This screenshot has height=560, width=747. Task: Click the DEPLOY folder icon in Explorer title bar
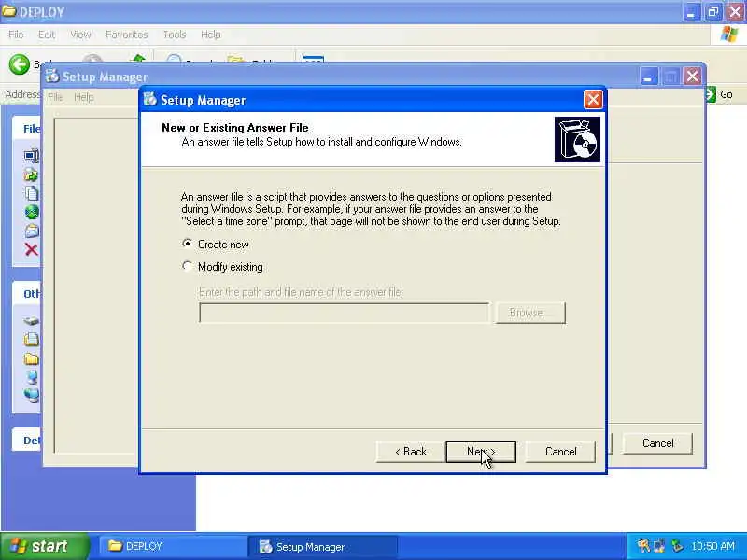(x=9, y=11)
